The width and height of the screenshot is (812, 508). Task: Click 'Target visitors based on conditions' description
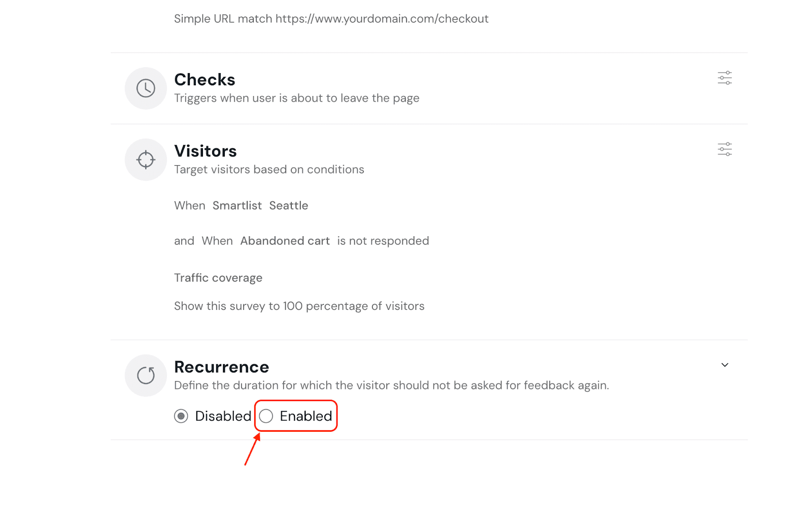pyautogui.click(x=269, y=170)
